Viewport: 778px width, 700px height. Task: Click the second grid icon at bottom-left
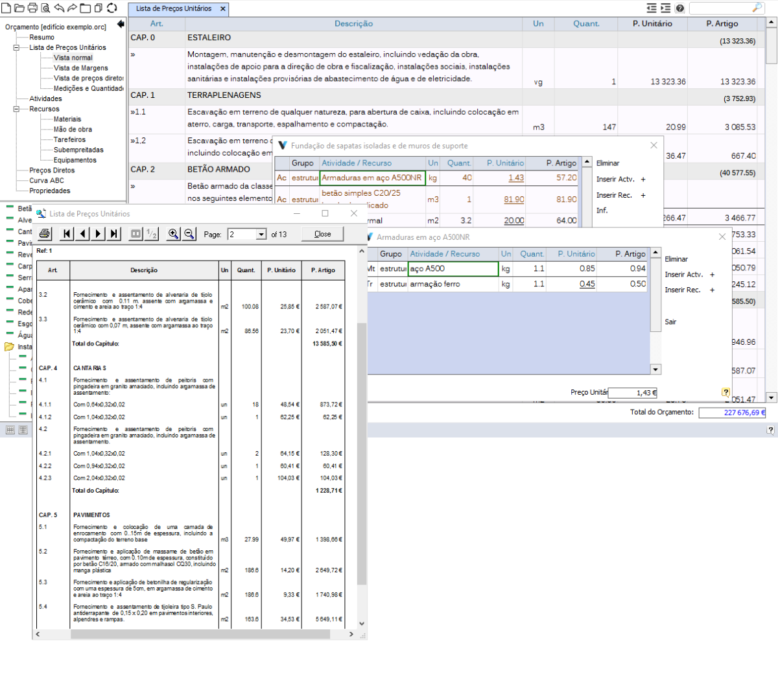coord(23,430)
